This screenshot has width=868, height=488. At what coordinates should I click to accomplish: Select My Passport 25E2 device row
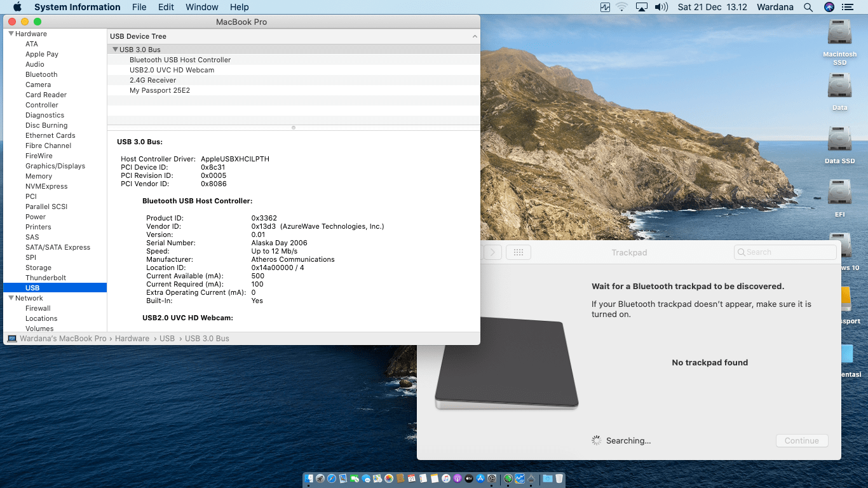click(294, 90)
